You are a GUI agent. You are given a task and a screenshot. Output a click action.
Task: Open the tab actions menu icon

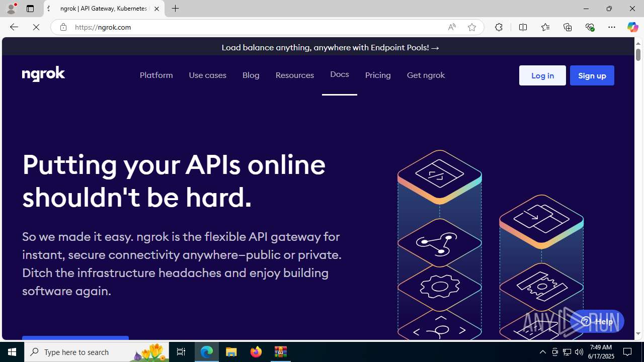tap(30, 9)
